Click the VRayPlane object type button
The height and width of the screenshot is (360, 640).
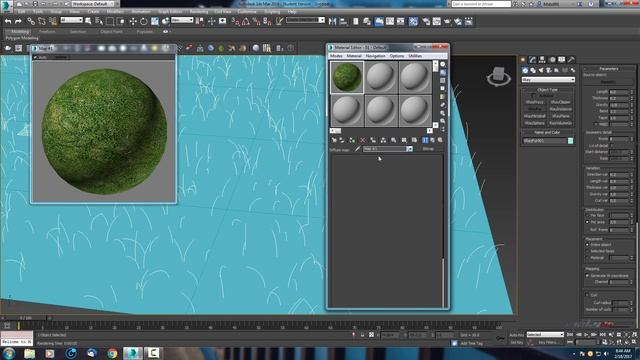[560, 116]
